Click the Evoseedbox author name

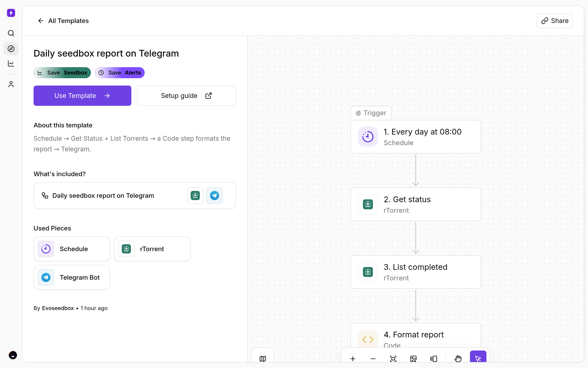(x=58, y=308)
